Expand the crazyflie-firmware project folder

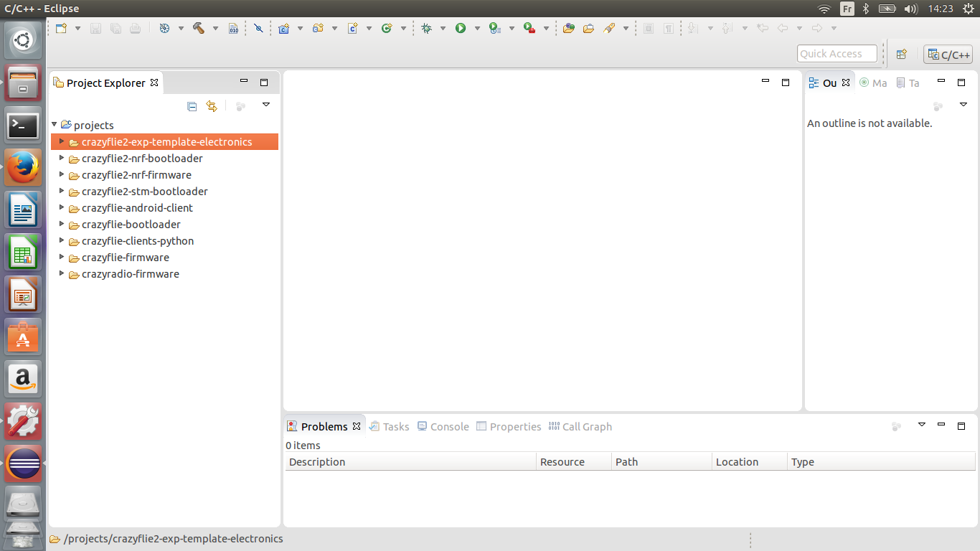(x=62, y=258)
